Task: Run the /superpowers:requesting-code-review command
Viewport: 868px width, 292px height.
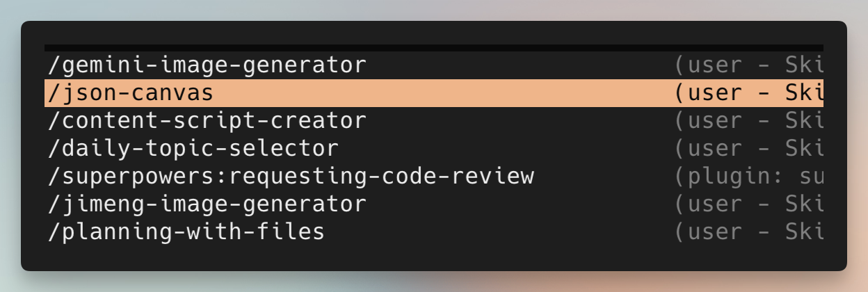Action: click(291, 177)
